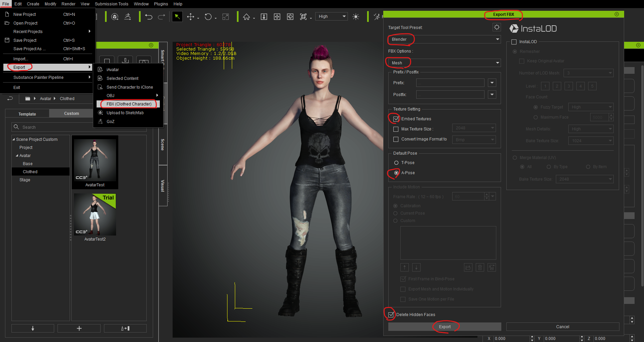Select FBX (Clothed Character) export option
The image size is (644, 342).
click(128, 104)
